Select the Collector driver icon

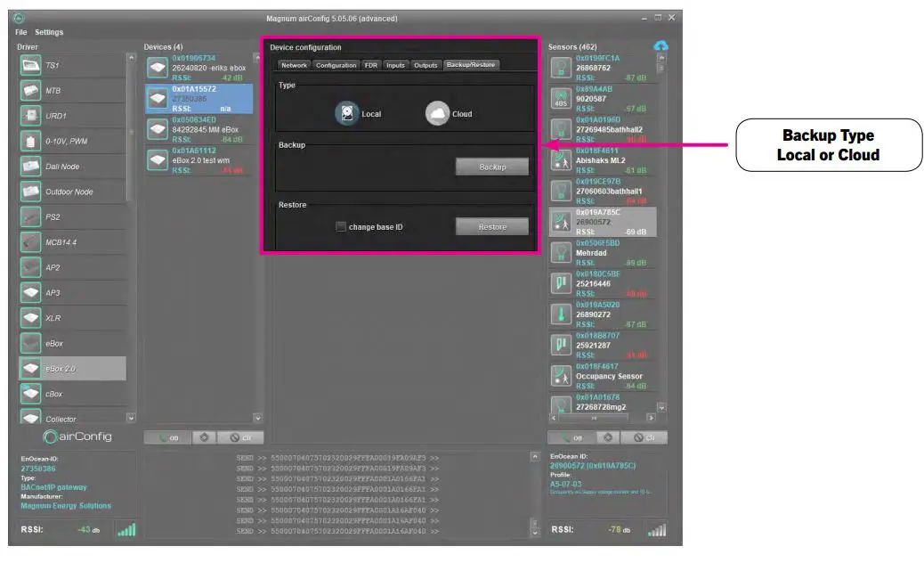(30, 416)
